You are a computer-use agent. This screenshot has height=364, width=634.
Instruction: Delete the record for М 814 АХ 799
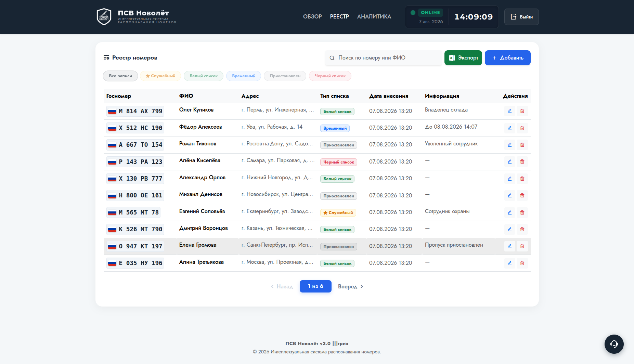coord(522,111)
